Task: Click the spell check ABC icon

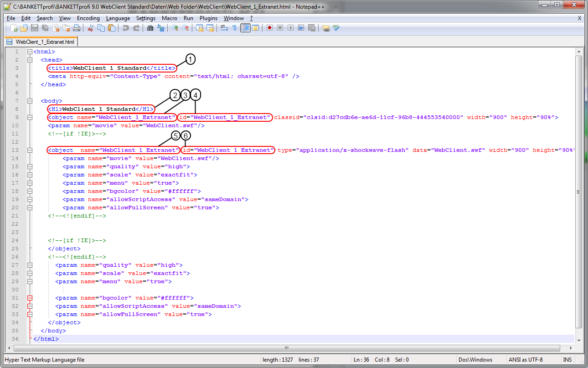Action: (x=336, y=28)
